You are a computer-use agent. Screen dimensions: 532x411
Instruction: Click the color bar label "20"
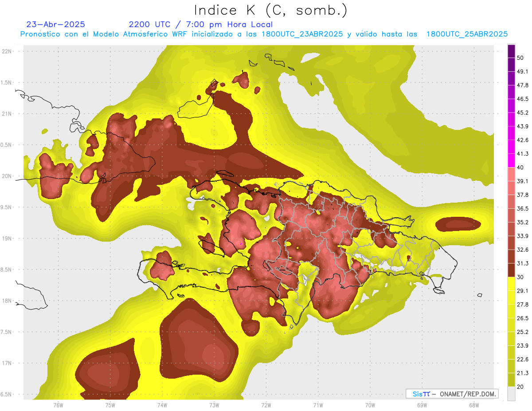coord(520,387)
